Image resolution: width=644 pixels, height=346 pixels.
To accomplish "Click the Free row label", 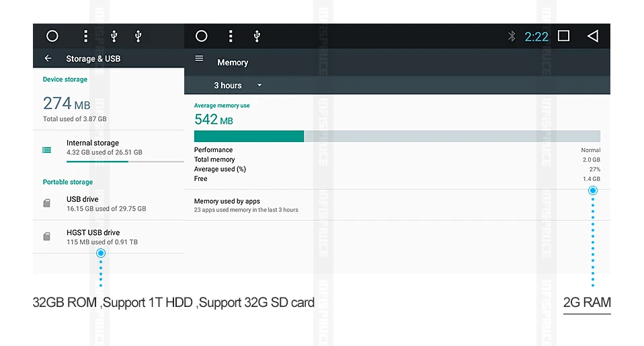I will 200,178.
